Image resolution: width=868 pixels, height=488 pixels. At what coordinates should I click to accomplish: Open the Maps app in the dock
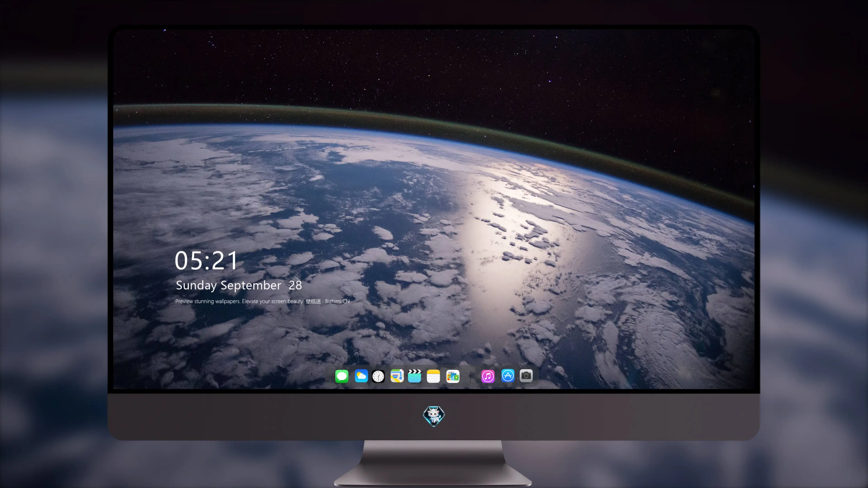[x=397, y=376]
